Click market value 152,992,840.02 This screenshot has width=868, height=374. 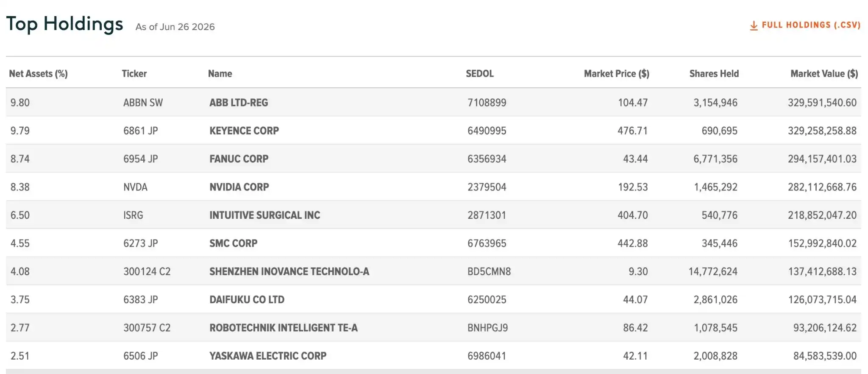pyautogui.click(x=823, y=243)
